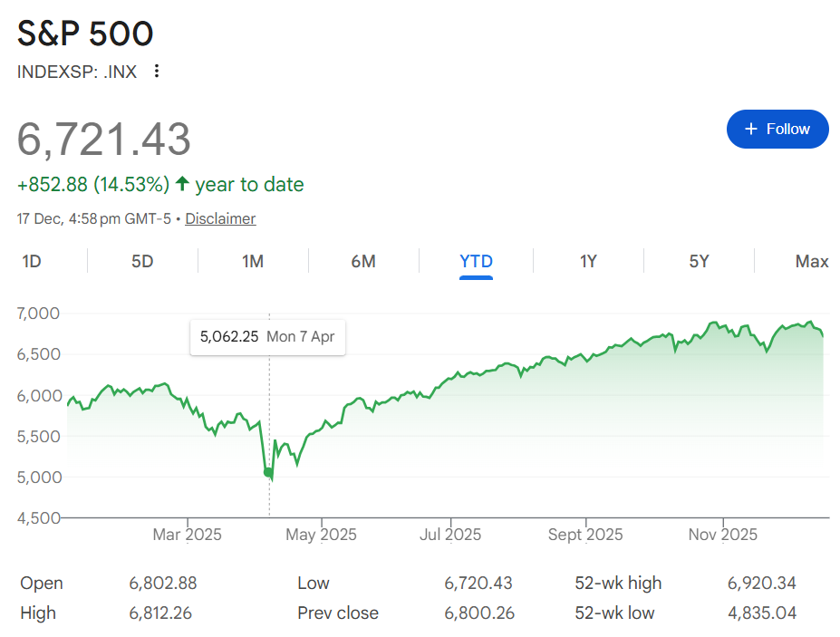Click the 52-wk high value 6,920.34
The height and width of the screenshot is (637, 840).
tap(759, 583)
